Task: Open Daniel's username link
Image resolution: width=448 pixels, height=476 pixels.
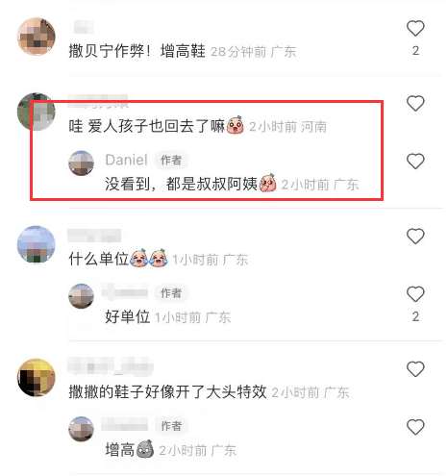Action: pyautogui.click(x=126, y=160)
